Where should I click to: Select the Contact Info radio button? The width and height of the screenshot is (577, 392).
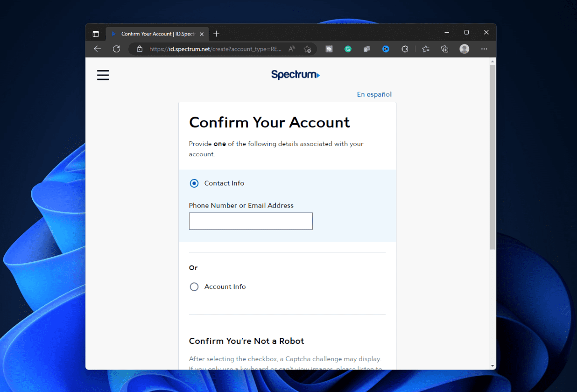click(194, 183)
